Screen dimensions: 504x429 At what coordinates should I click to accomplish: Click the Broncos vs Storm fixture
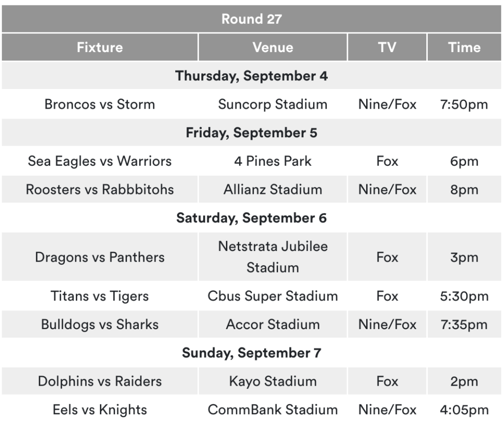pyautogui.click(x=99, y=104)
